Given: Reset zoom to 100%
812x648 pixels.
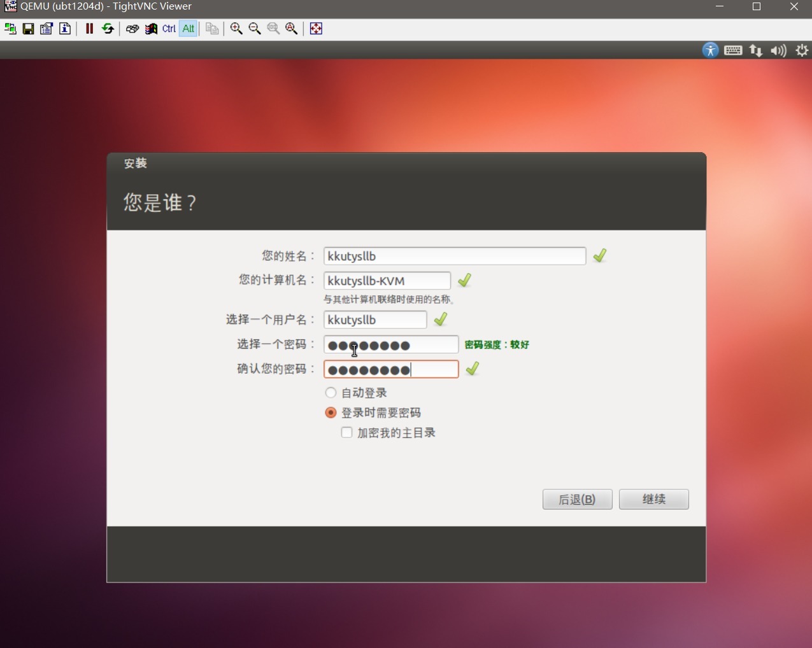Looking at the screenshot, I should click(x=273, y=29).
